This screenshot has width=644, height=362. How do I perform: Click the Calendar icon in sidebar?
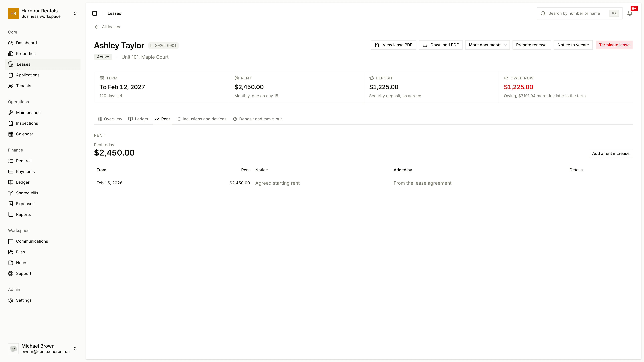(11, 134)
